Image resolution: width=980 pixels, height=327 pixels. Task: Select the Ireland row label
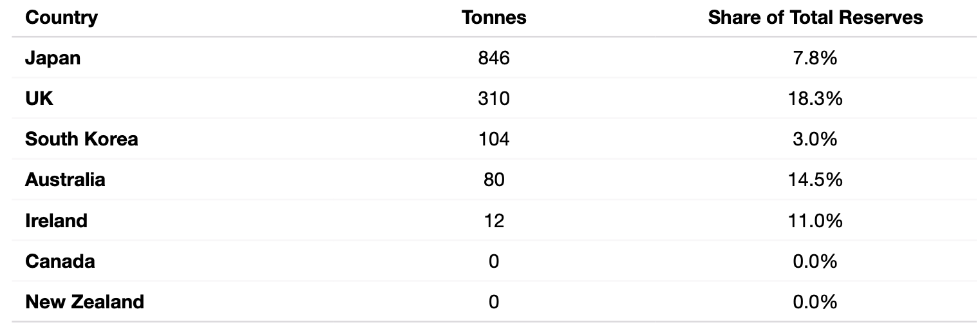click(56, 221)
